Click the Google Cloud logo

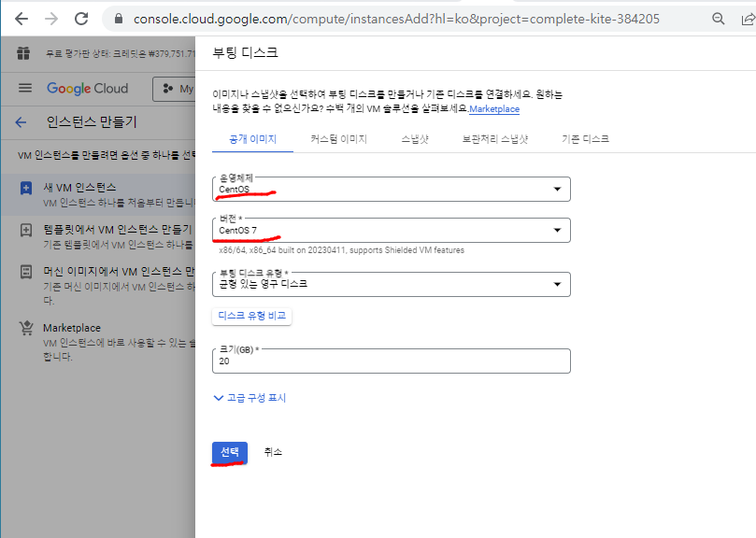click(x=87, y=88)
